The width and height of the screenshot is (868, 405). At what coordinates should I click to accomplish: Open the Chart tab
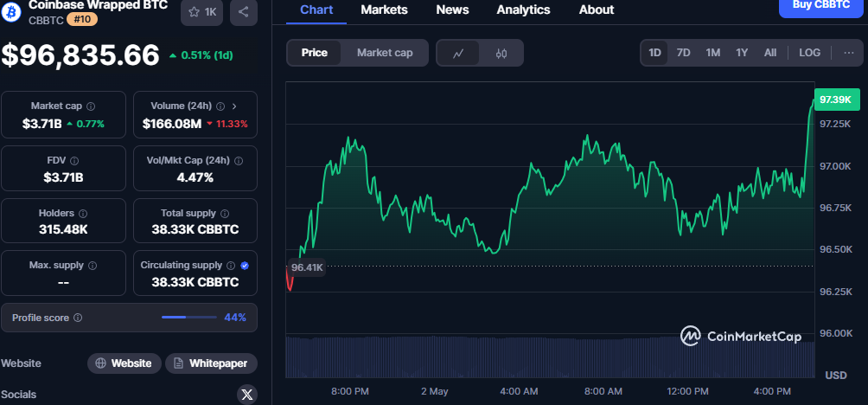(316, 10)
